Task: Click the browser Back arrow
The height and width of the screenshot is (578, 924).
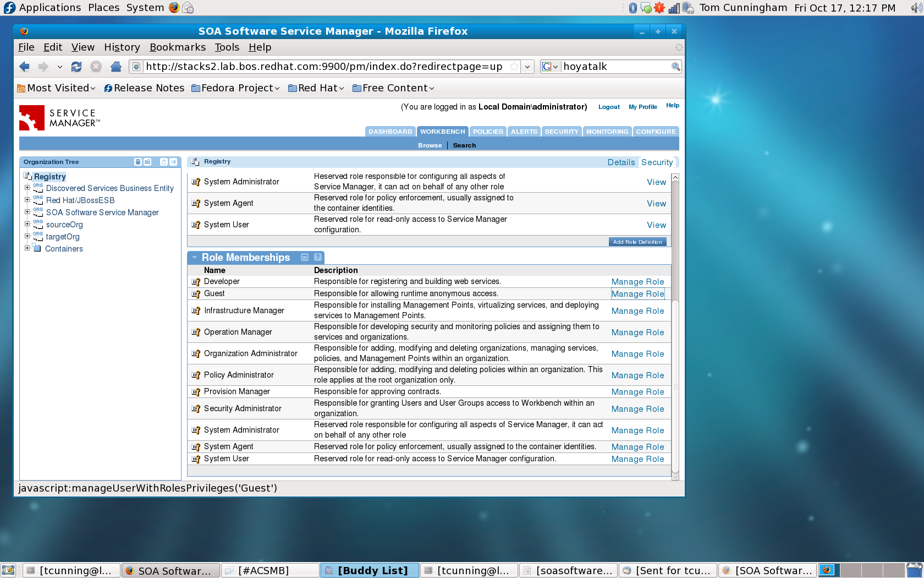Action: point(24,67)
